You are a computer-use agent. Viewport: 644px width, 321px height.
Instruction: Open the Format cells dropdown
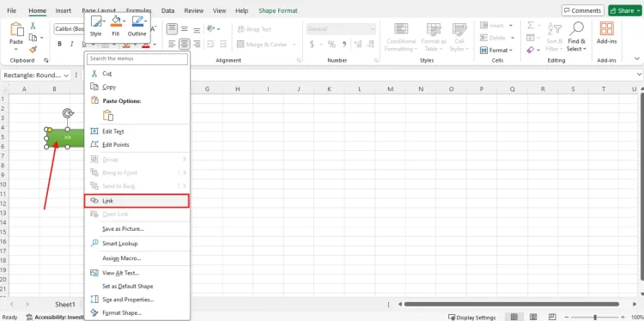pyautogui.click(x=496, y=50)
